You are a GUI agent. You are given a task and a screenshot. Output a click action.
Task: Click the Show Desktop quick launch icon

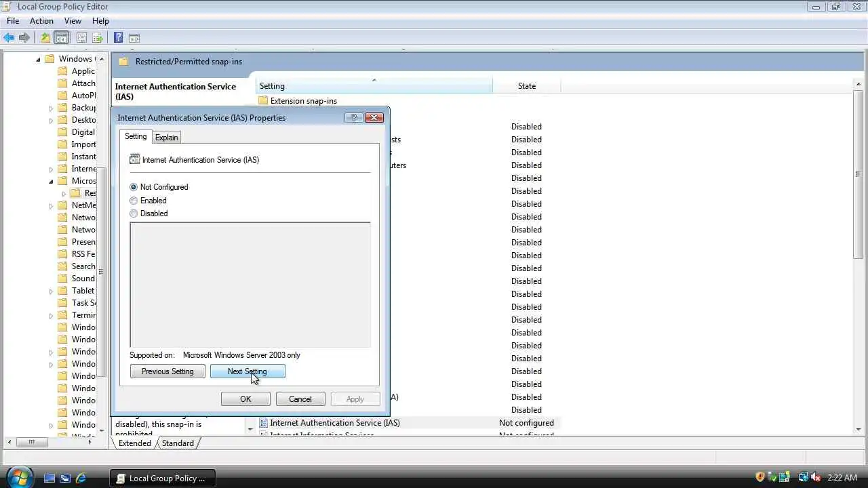tap(49, 478)
